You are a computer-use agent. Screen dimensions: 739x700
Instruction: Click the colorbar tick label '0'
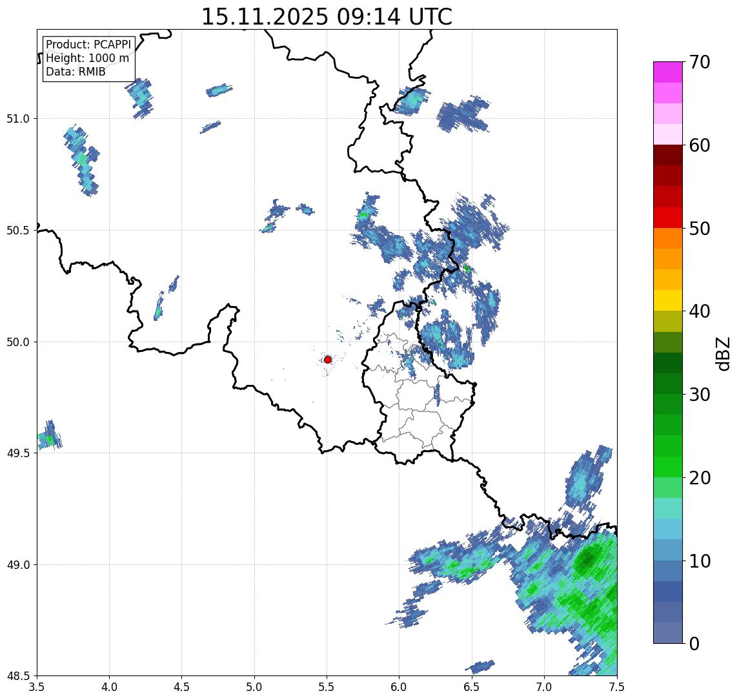[694, 644]
